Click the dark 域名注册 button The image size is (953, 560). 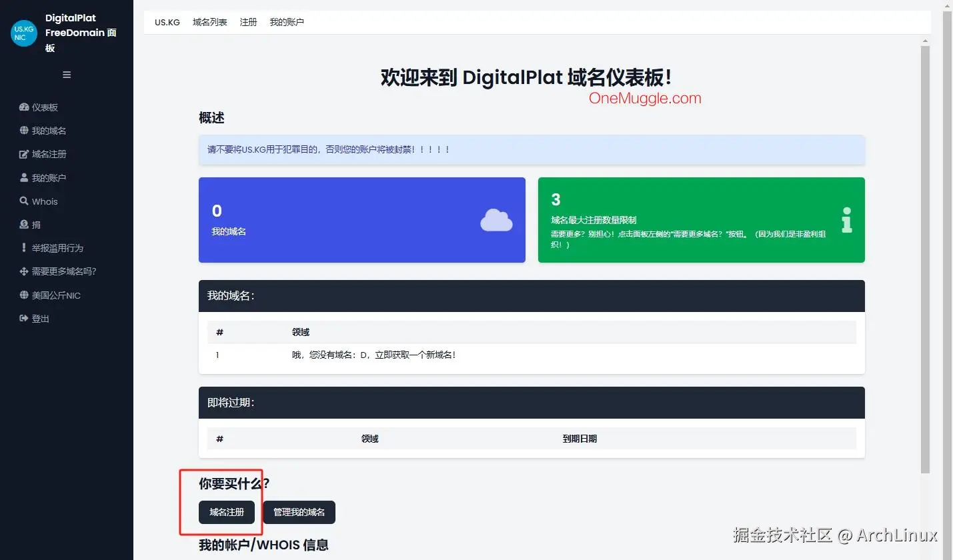coord(227,512)
